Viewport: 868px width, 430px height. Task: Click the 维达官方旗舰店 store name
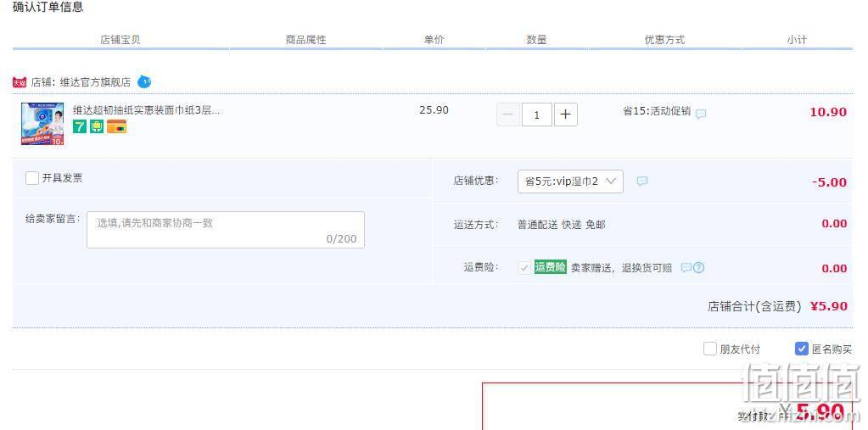click(95, 82)
